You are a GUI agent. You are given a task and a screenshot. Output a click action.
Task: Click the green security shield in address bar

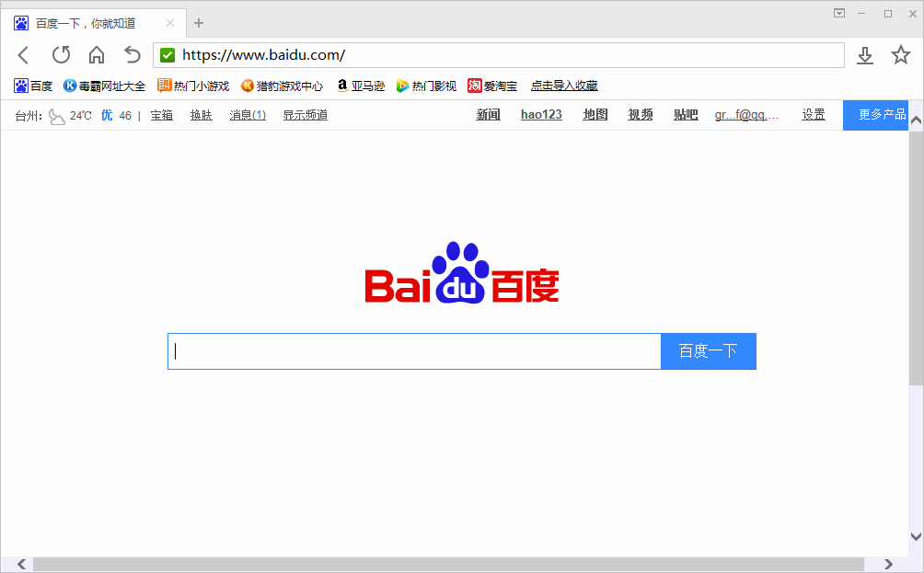(167, 55)
